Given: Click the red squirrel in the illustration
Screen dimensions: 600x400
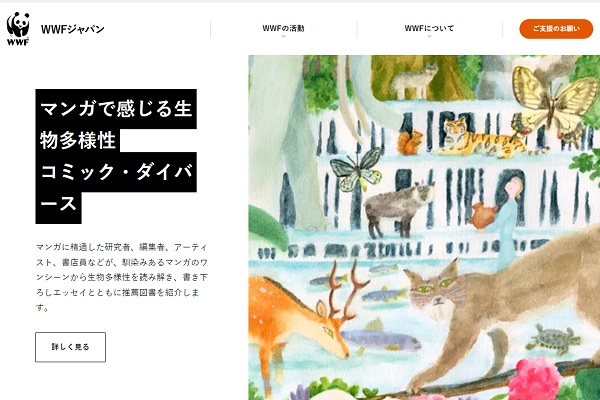Looking at the screenshot, I should [409, 142].
